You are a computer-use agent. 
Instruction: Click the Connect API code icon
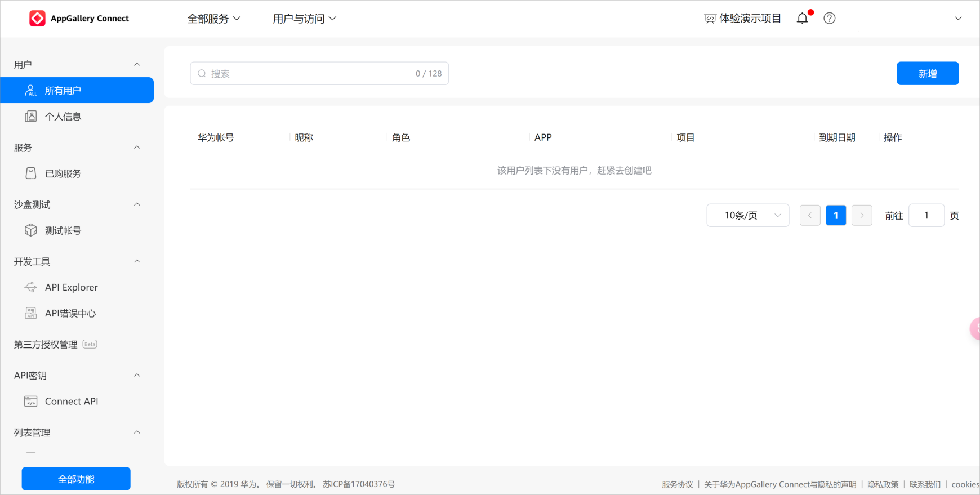tap(31, 402)
